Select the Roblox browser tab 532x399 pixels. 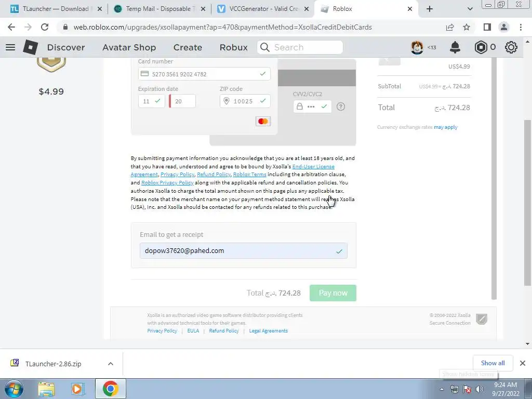(x=366, y=9)
